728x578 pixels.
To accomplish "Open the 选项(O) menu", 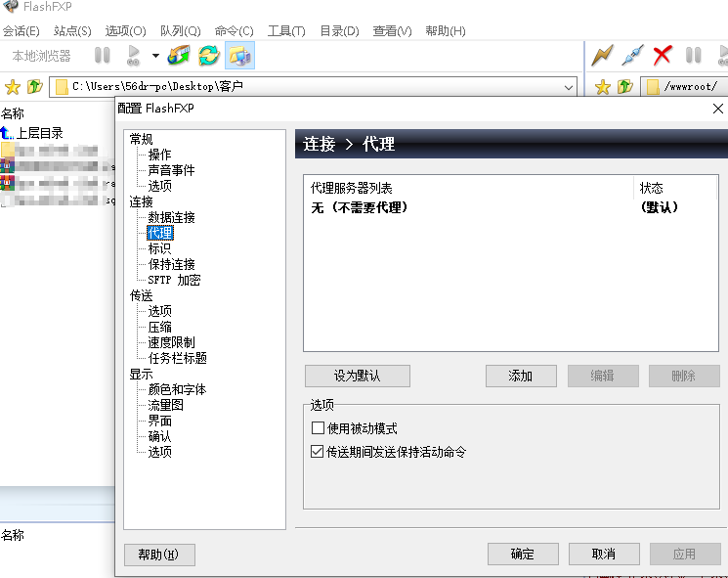I will click(125, 31).
